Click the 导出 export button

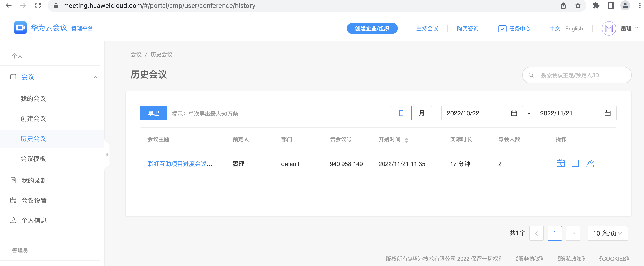coord(154,113)
